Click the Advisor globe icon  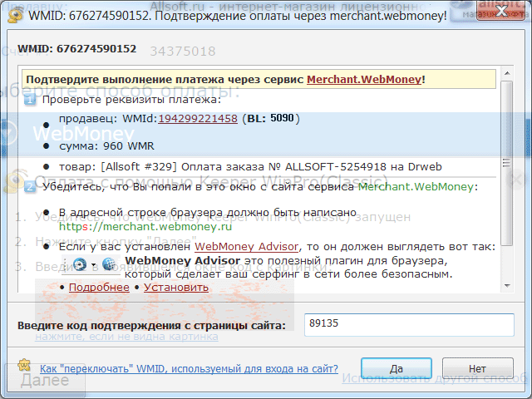click(x=109, y=264)
